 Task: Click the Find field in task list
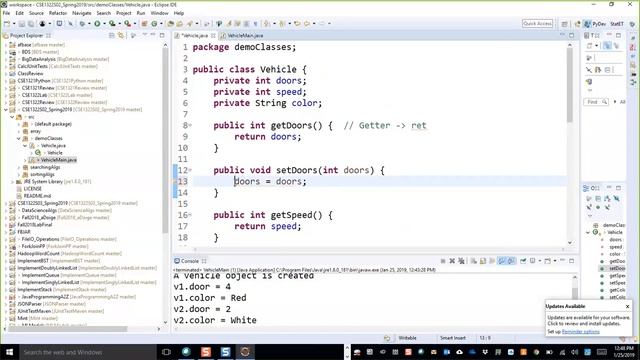596,102
